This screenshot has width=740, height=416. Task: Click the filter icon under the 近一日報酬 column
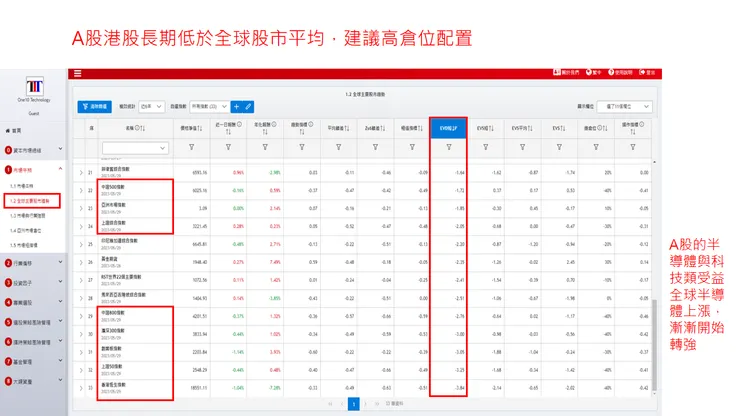228,147
